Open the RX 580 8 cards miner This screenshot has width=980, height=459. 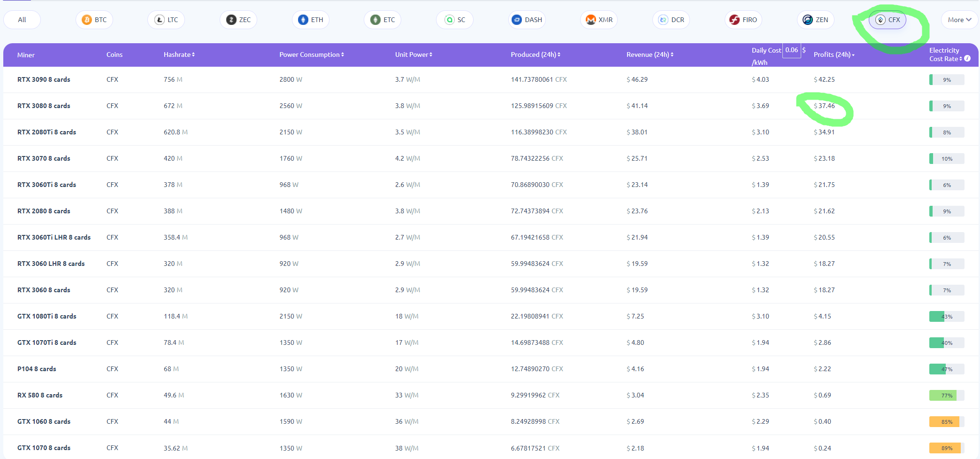tap(40, 395)
